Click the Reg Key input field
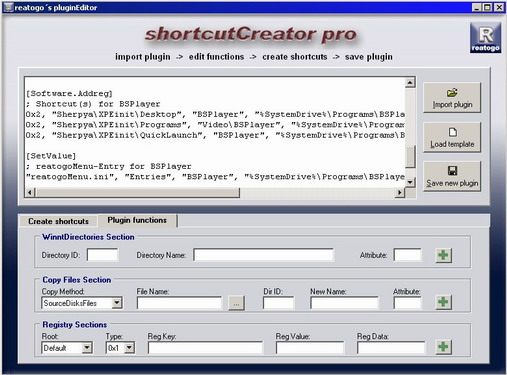Image resolution: width=507 pixels, height=375 pixels. point(205,348)
